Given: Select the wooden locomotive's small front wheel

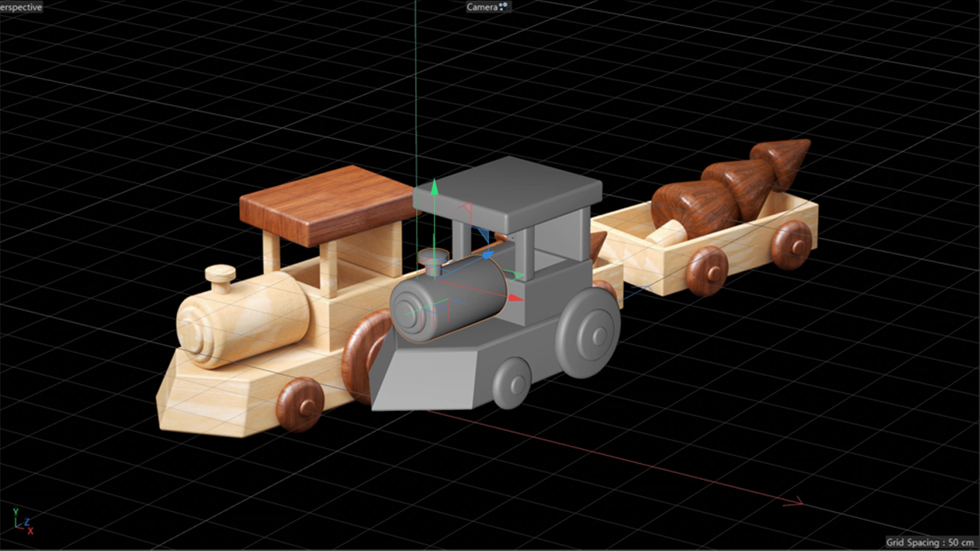Looking at the screenshot, I should [300, 404].
